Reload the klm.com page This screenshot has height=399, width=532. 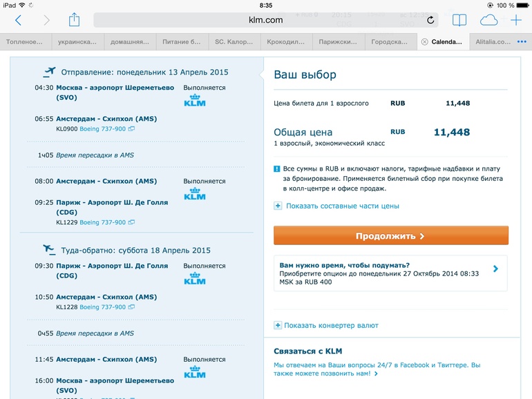pyautogui.click(x=430, y=20)
